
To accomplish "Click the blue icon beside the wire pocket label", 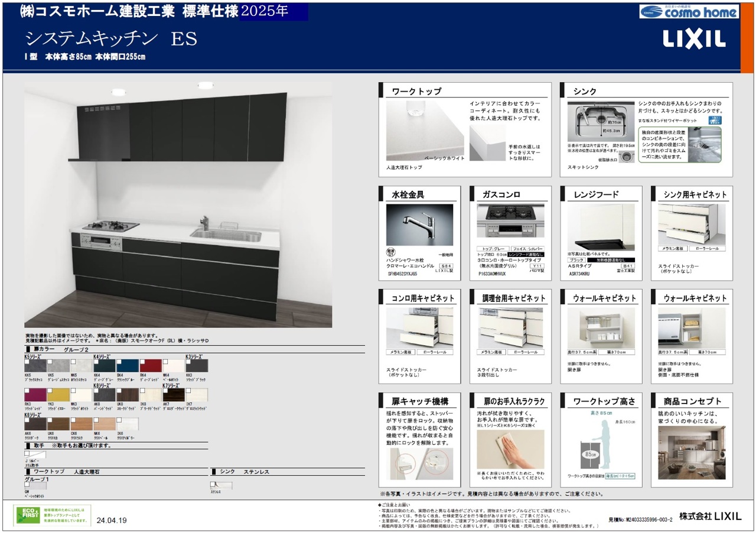I will (713, 120).
